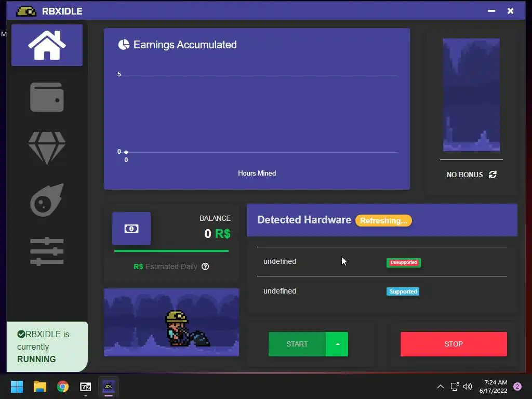
Task: Click the green estimated daily progress bar
Action: pyautogui.click(x=171, y=251)
